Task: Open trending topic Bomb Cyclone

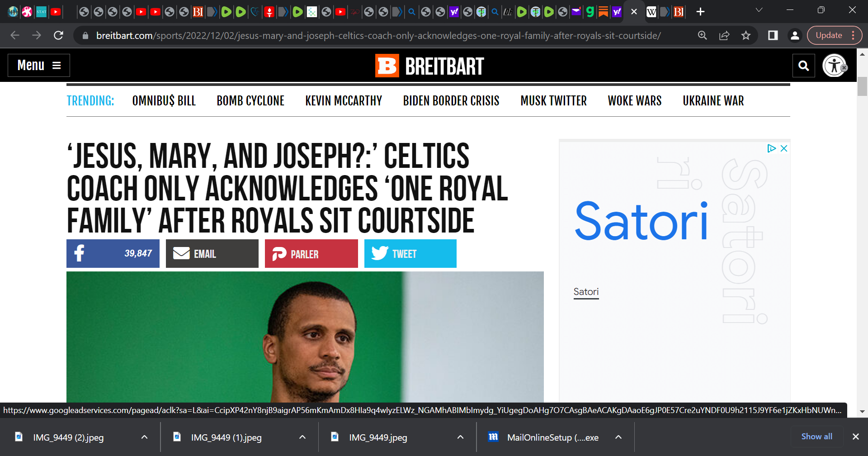Action: (x=250, y=100)
